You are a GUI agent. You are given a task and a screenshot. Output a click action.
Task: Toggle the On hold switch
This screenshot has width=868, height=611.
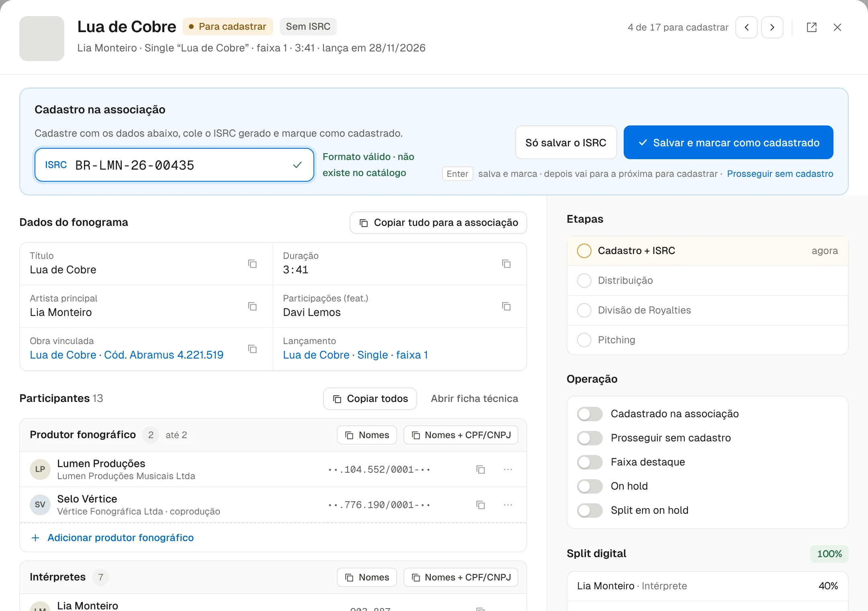pyautogui.click(x=590, y=486)
